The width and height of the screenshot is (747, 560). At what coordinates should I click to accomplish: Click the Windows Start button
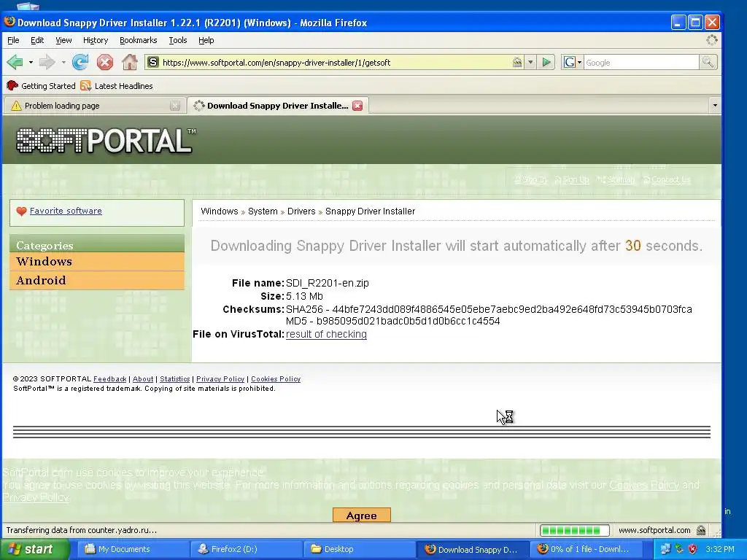[35, 549]
